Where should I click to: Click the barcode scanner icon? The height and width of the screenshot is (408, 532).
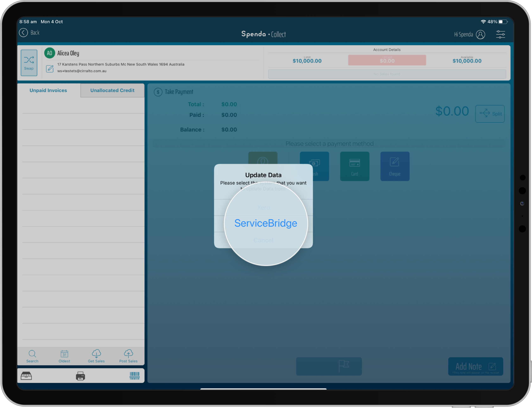tap(135, 376)
